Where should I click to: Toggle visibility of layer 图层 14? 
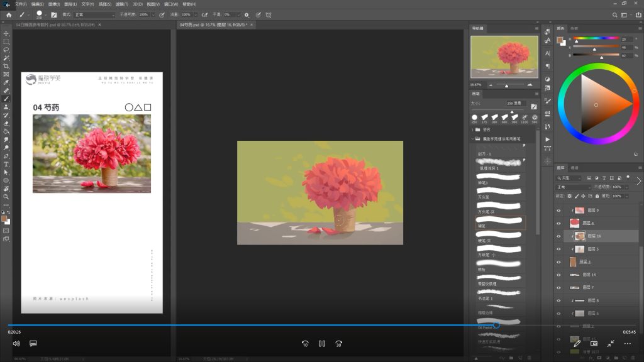[558, 275]
